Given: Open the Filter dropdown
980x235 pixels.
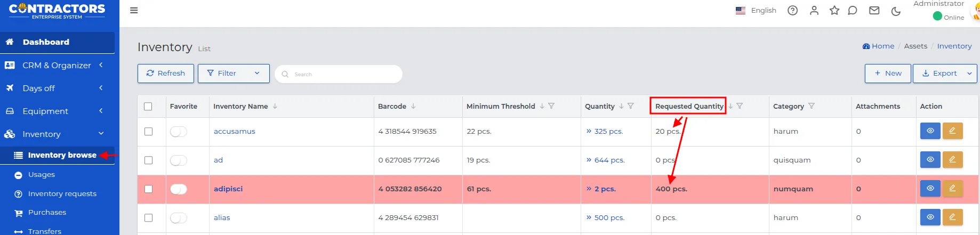Looking at the screenshot, I should pyautogui.click(x=234, y=74).
